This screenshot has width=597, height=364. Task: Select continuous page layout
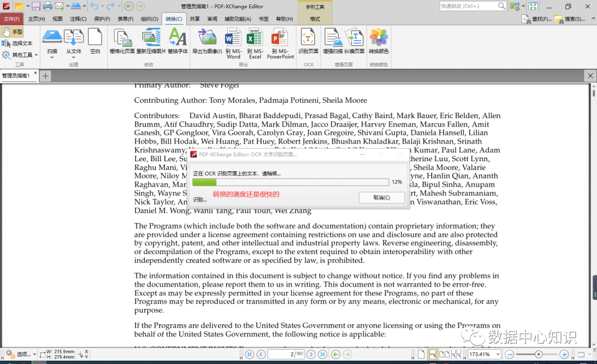(x=432, y=355)
